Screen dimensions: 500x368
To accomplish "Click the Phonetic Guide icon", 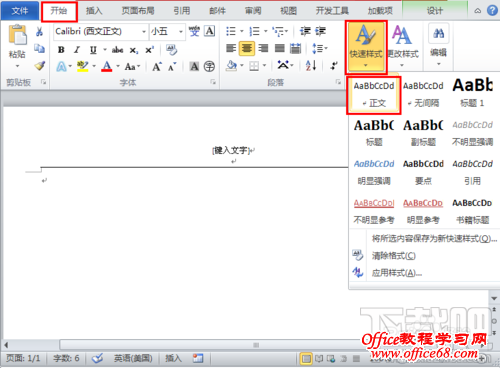I will 194,31.
